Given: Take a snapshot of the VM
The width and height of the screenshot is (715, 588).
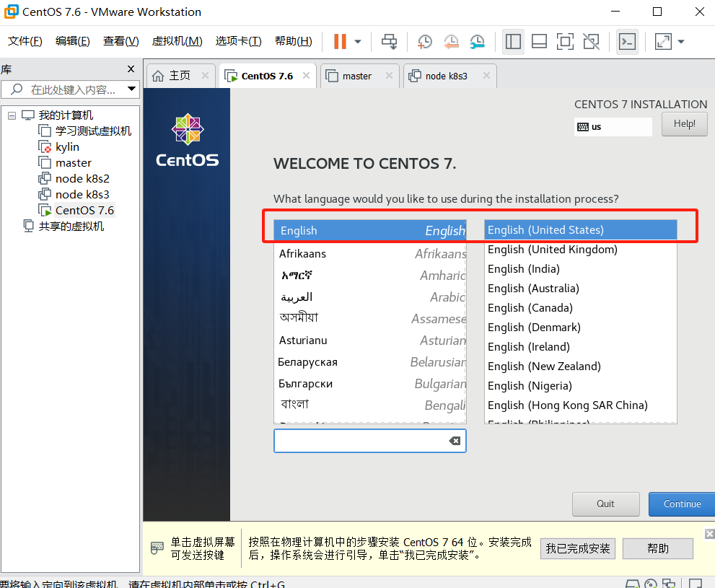Looking at the screenshot, I should (424, 41).
